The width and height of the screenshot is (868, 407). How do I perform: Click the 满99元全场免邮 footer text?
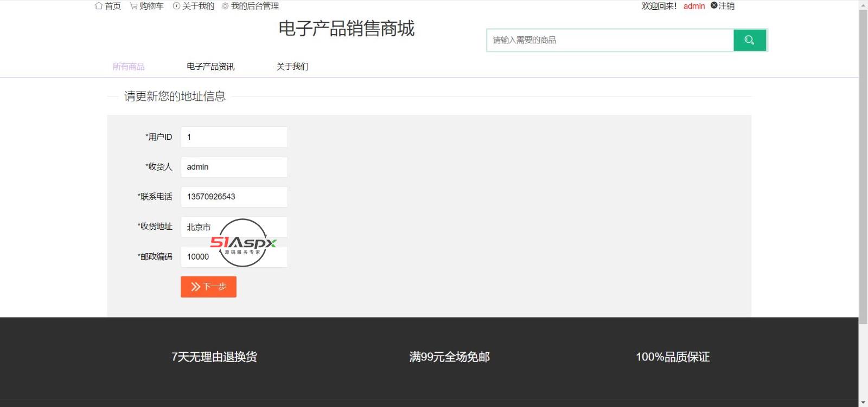[x=450, y=357]
